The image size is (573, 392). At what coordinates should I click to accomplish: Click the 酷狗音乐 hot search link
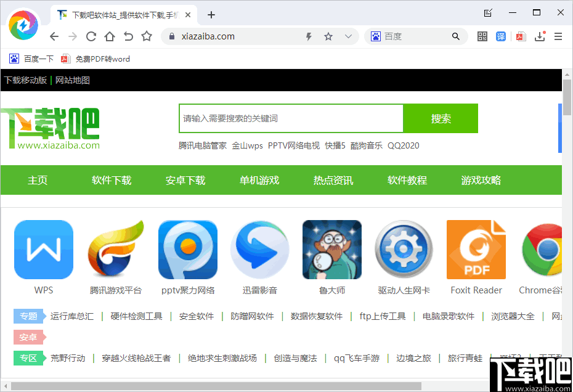coord(367,145)
